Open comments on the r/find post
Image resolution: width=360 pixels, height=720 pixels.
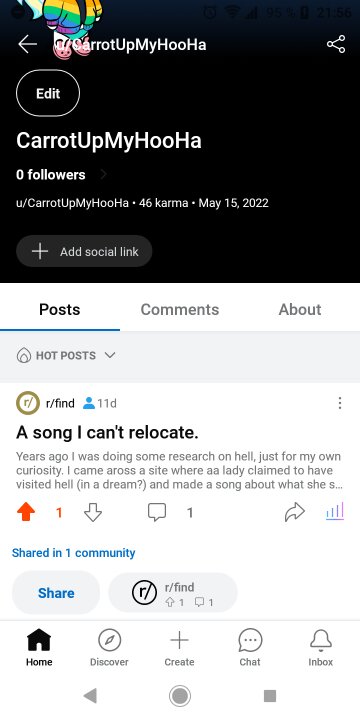point(157,512)
